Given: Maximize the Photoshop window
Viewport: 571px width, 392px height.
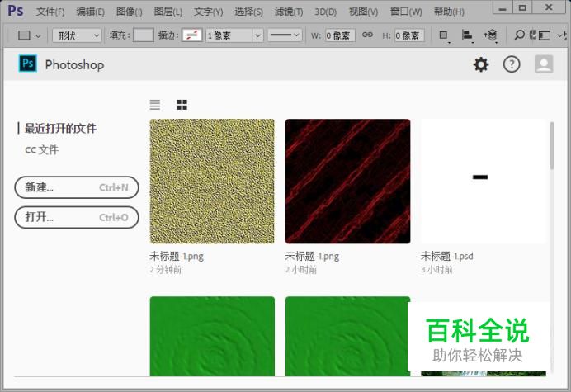Looking at the screenshot, I should point(522,7).
